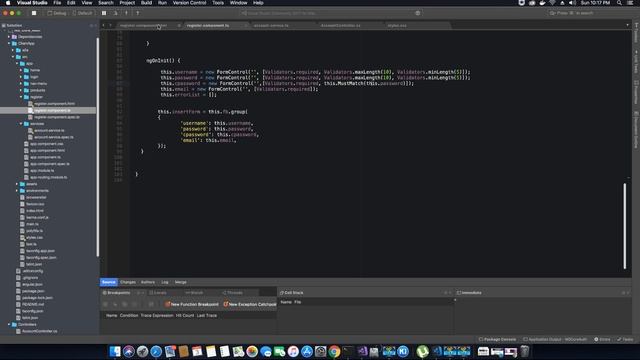Select AccountController.cs in Solution tree

[x=40, y=331]
